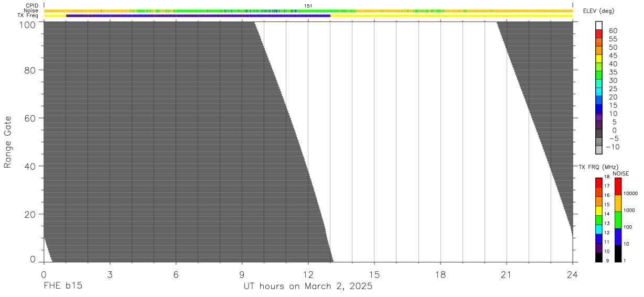The image size is (644, 297).
Task: Click the noise tick label 10000
Action: 630,194
